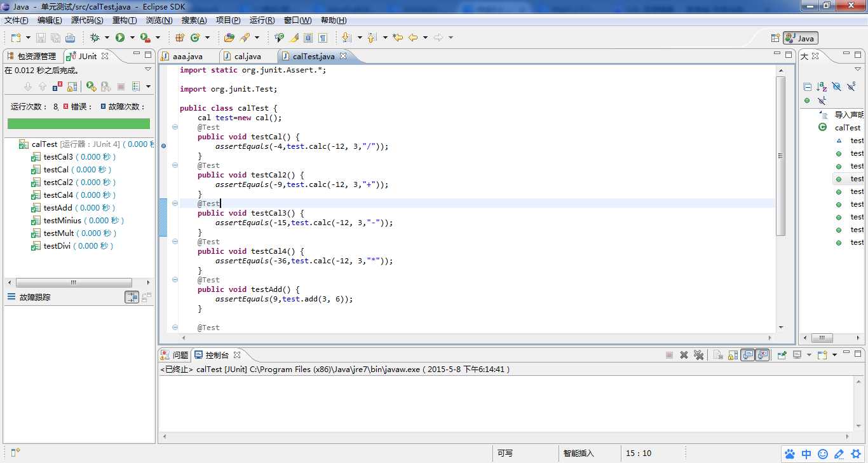Click Open Perspective icon near Java

(x=775, y=38)
